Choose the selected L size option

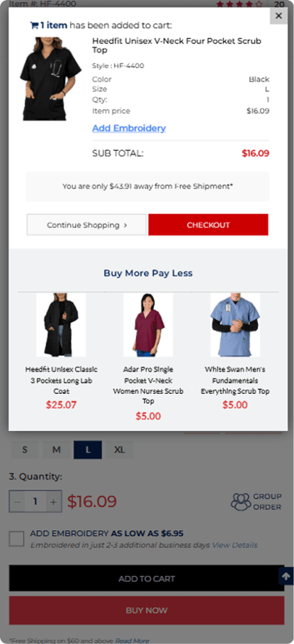pyautogui.click(x=88, y=450)
